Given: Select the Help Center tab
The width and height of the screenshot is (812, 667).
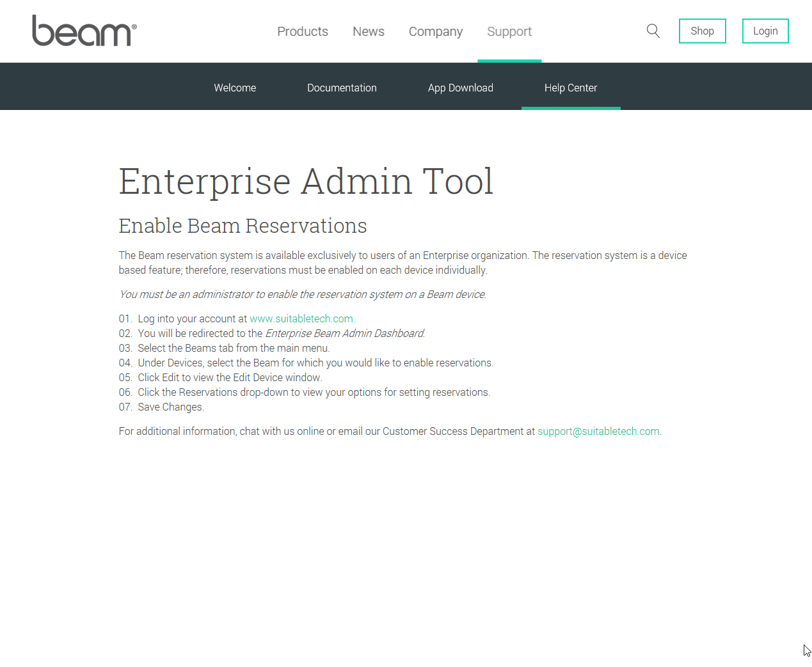Looking at the screenshot, I should tap(571, 88).
